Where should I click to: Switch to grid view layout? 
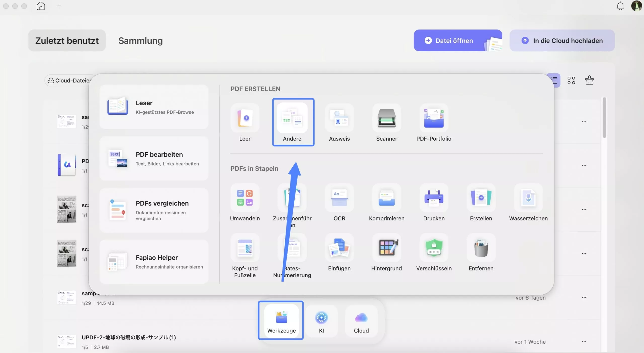tap(571, 81)
